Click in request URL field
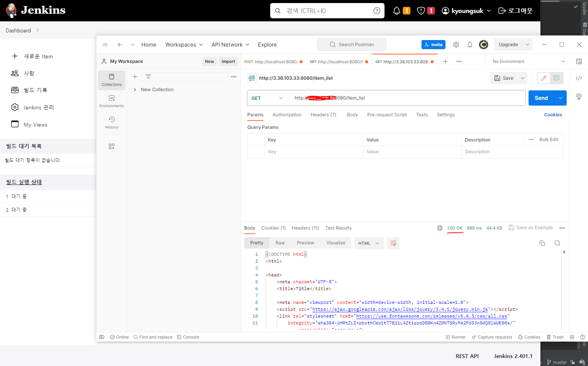 point(407,98)
